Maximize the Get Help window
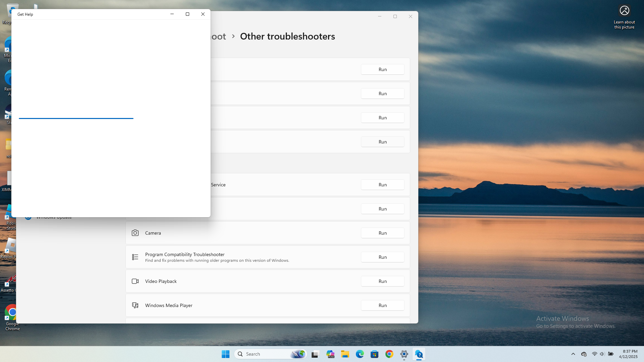644x362 pixels. click(x=187, y=14)
